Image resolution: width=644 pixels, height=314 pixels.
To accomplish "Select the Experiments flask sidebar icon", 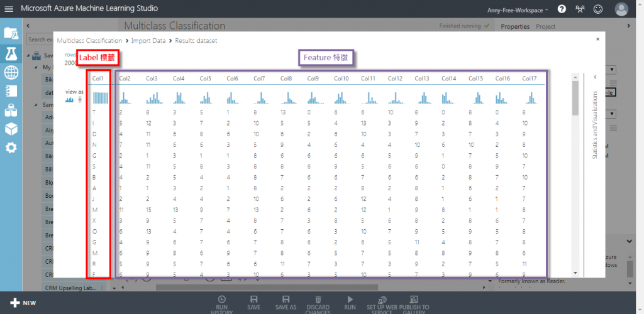I will coord(11,53).
